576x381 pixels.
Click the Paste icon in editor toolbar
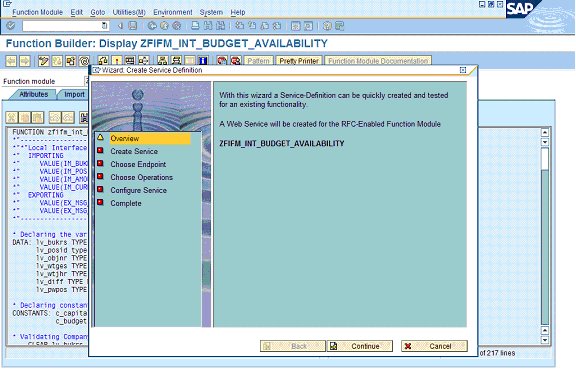(x=37, y=117)
